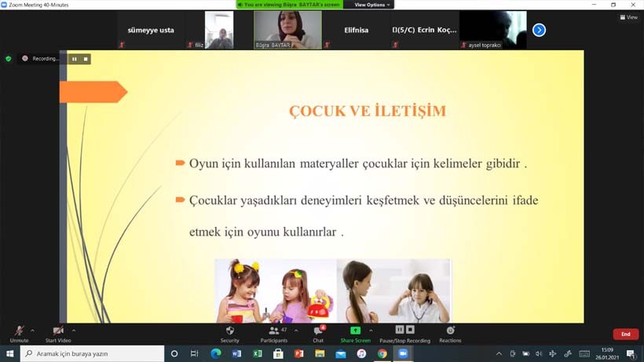This screenshot has width=644, height=362.
Task: Click the children with stethoscope photo
Action: click(x=393, y=291)
